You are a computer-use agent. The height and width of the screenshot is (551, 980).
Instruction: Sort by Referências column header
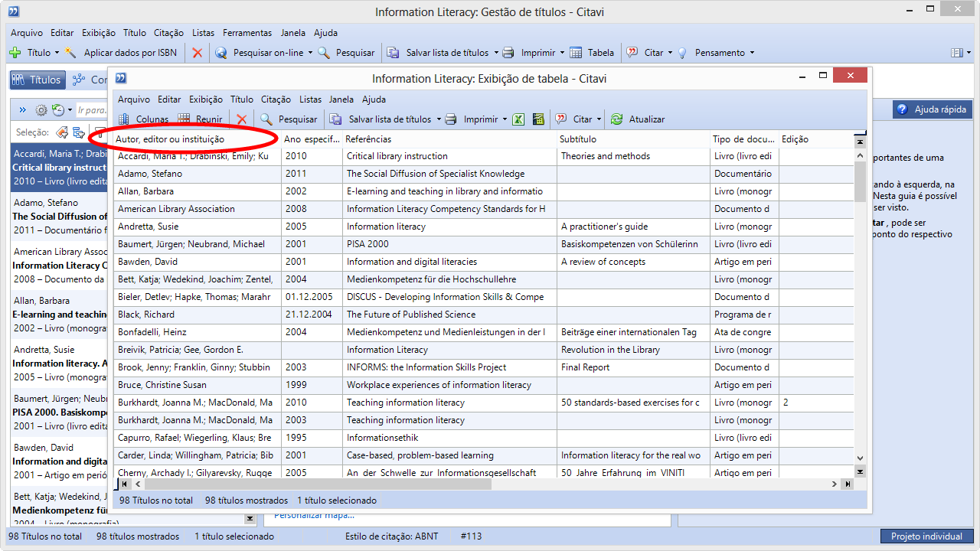[449, 139]
